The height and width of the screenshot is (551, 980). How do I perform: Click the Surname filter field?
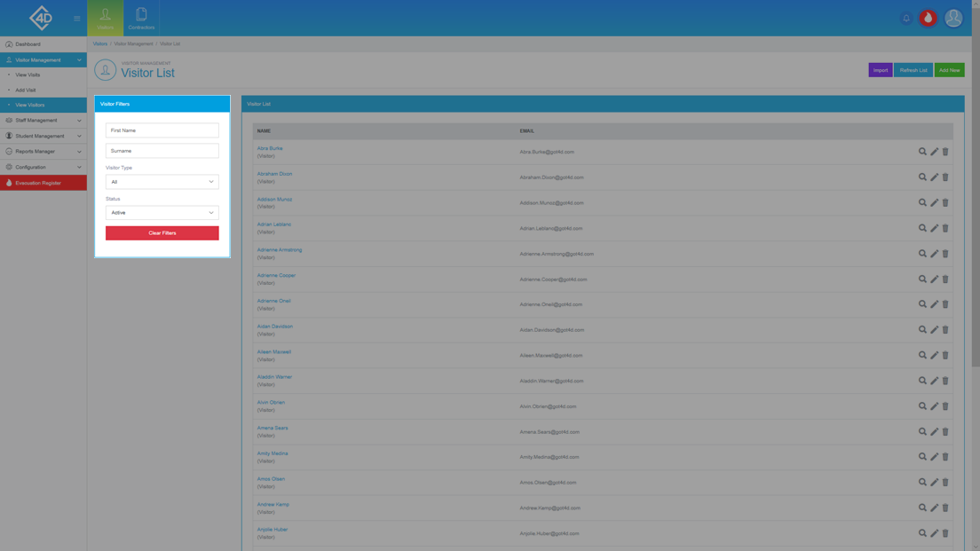[x=162, y=151]
